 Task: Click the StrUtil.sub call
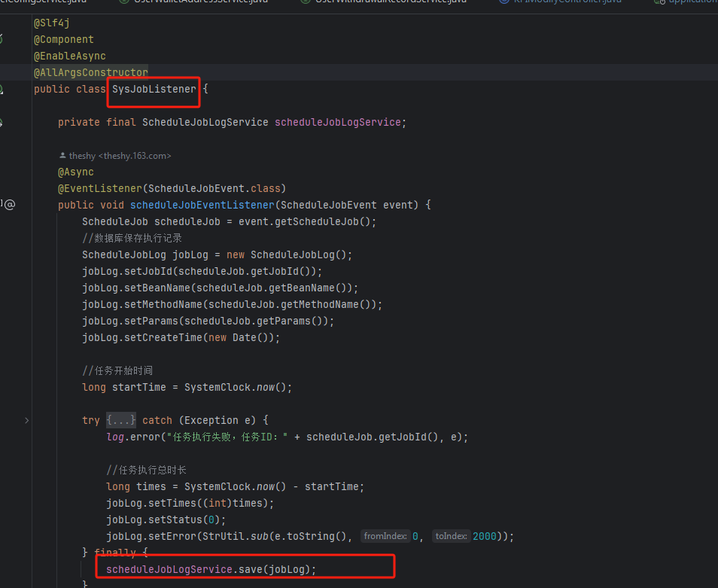[236, 536]
